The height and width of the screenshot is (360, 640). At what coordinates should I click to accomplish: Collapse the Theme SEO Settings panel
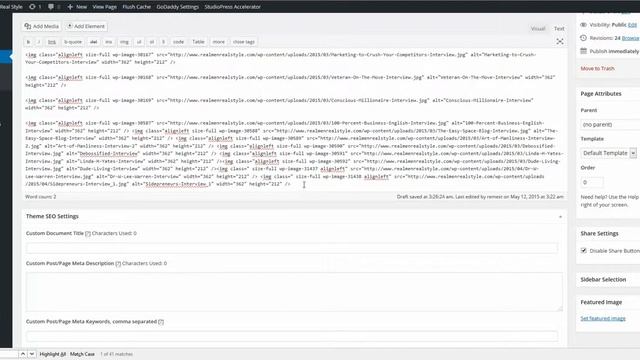[x=560, y=217]
